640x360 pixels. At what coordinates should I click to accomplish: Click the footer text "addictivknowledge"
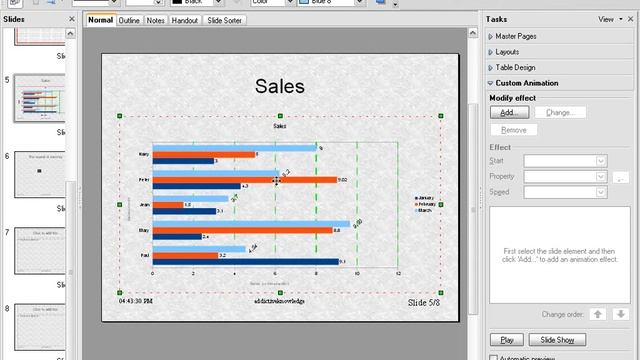click(x=280, y=301)
